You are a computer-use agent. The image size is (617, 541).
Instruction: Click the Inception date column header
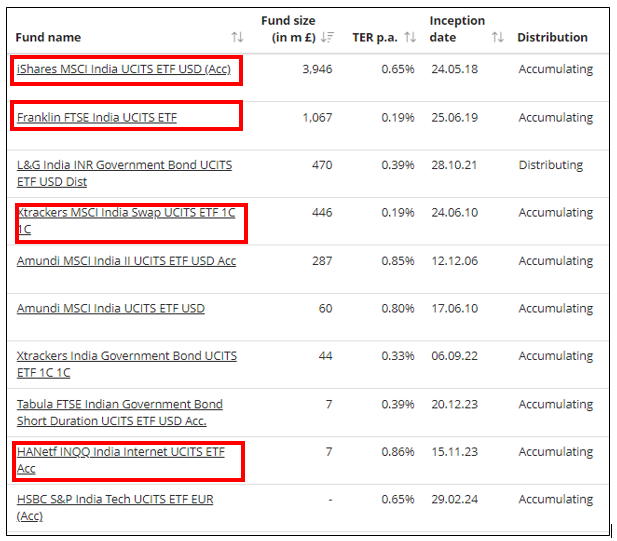point(457,29)
